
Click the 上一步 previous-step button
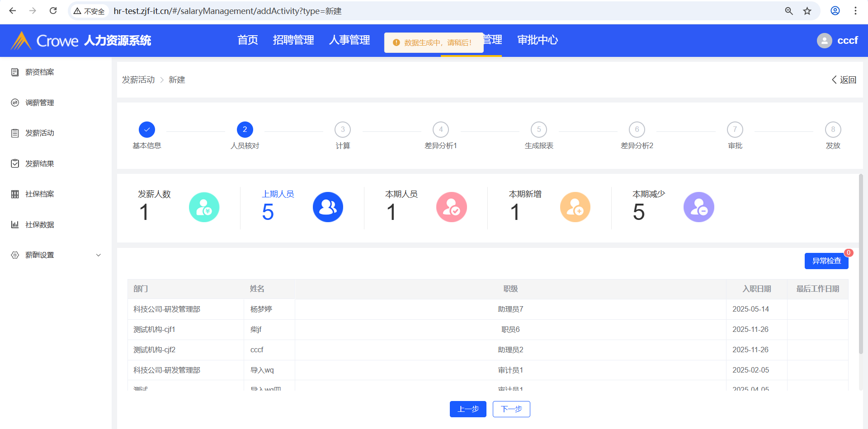pyautogui.click(x=468, y=409)
